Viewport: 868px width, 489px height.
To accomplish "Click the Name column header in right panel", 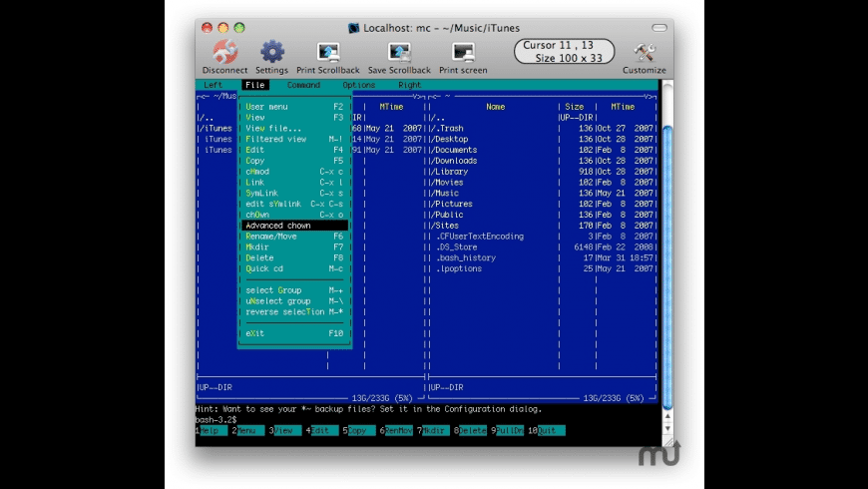I will point(496,107).
